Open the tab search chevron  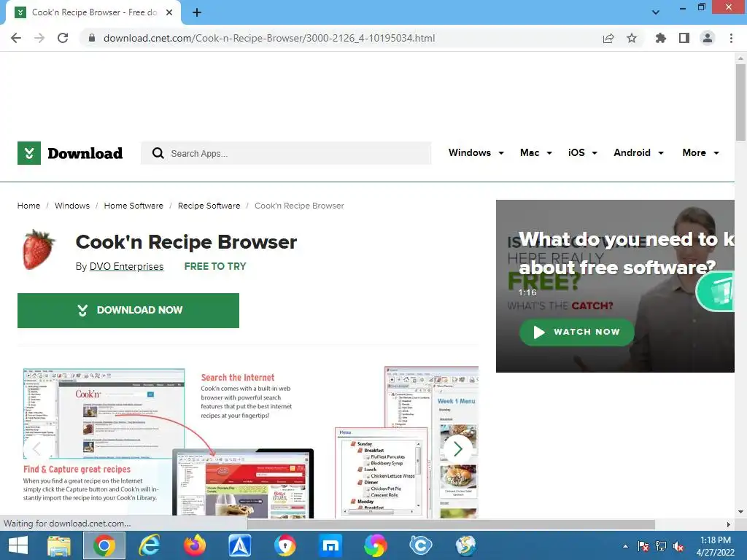tap(656, 12)
